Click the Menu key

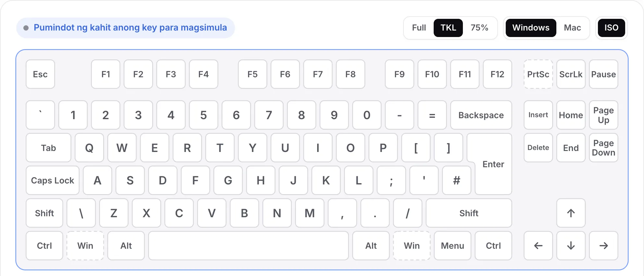tap(452, 245)
